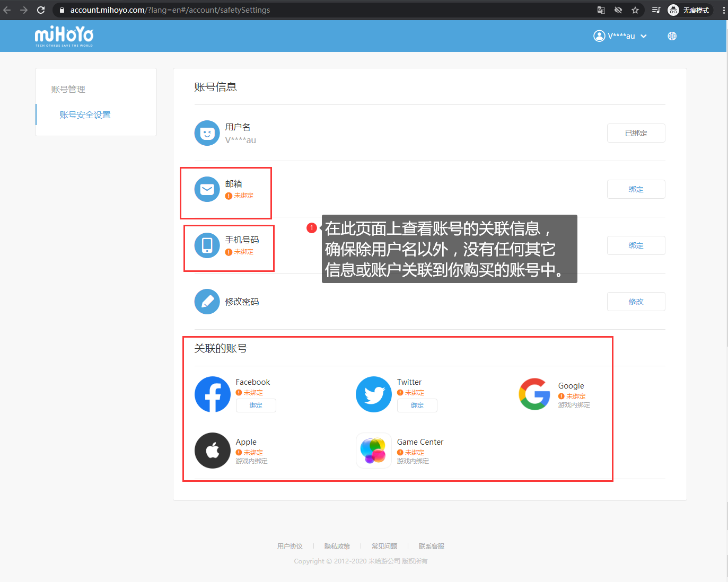Click the phone number (手机号码) icon
The width and height of the screenshot is (728, 582).
click(x=207, y=245)
